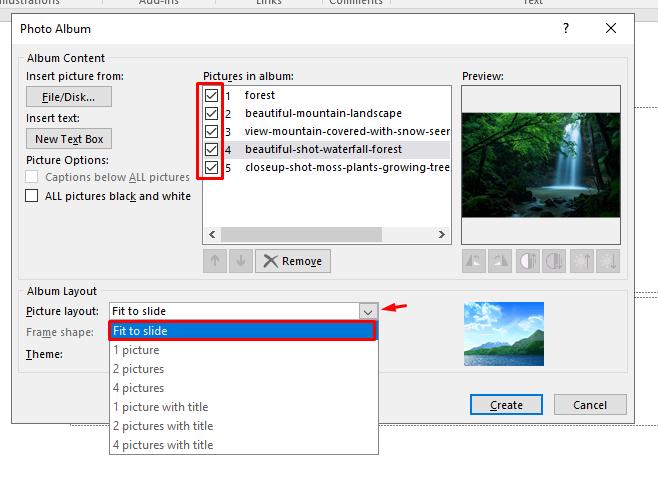The height and width of the screenshot is (483, 658).
Task: Choose 4 pictures with title option
Action: [x=243, y=444]
